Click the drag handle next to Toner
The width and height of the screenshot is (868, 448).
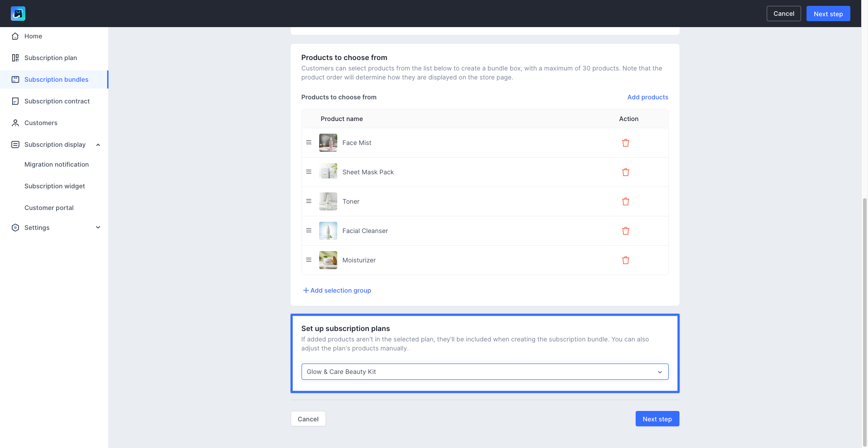[x=309, y=201]
